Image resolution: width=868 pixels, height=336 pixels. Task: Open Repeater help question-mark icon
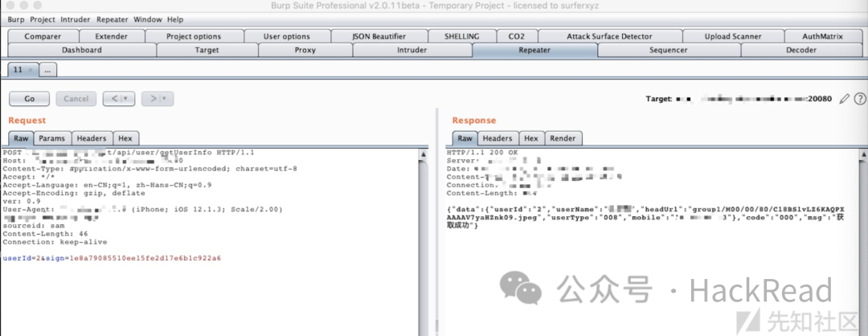pyautogui.click(x=859, y=99)
